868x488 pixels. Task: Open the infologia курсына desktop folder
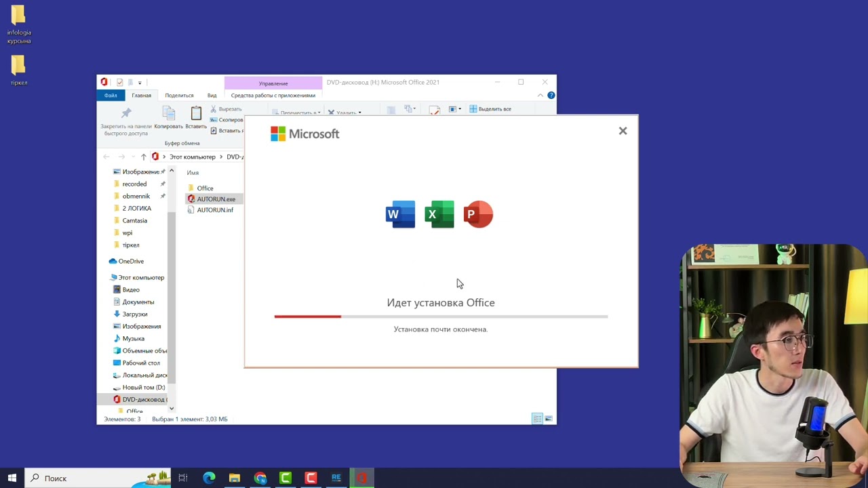click(19, 25)
